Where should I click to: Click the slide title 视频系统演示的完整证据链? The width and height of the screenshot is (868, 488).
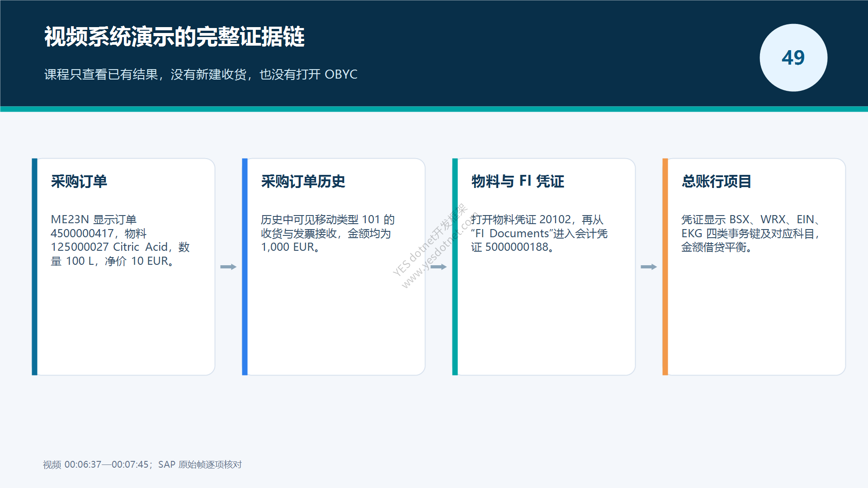click(174, 37)
